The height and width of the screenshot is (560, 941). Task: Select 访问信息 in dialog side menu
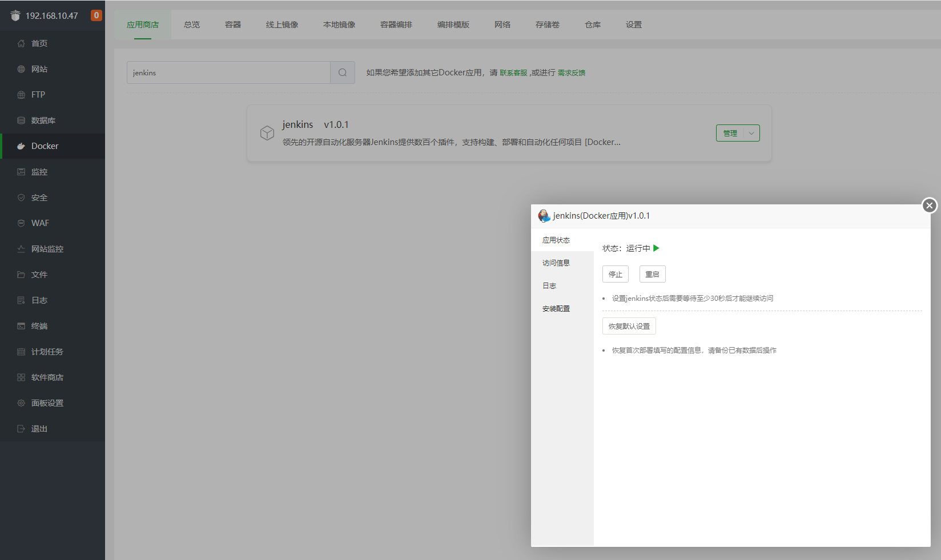(x=562, y=263)
